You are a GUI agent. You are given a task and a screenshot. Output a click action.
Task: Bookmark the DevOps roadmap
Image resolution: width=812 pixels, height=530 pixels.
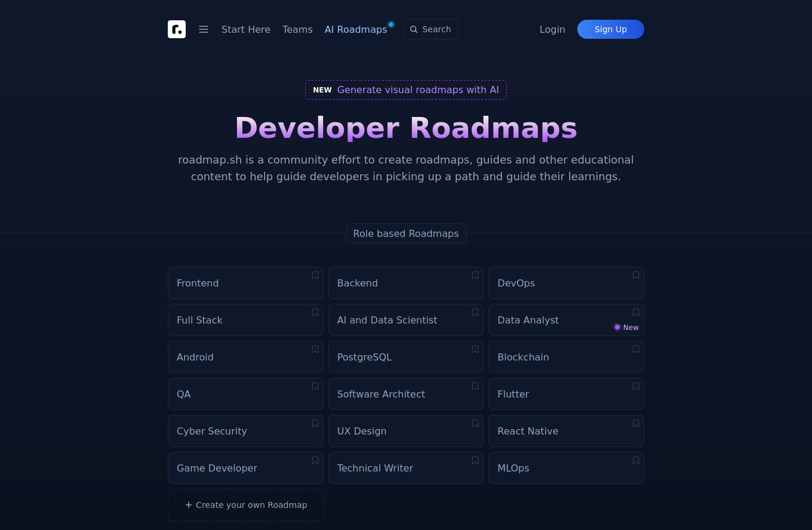tap(636, 275)
